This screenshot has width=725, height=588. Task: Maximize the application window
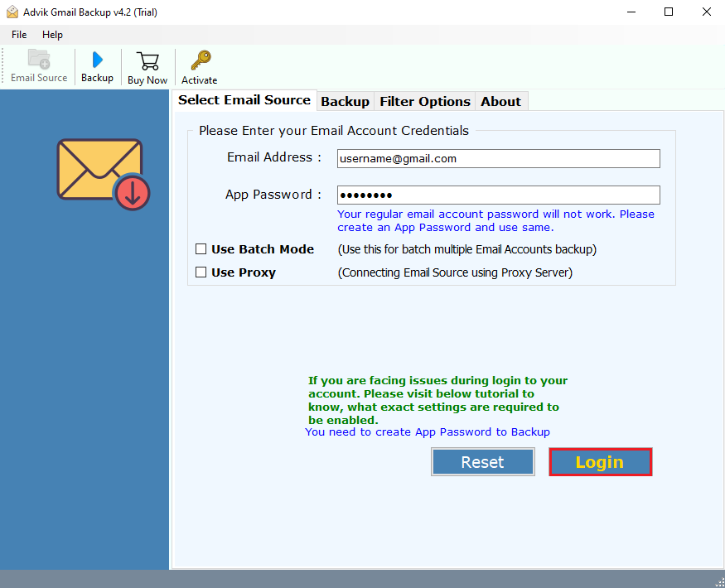[669, 12]
